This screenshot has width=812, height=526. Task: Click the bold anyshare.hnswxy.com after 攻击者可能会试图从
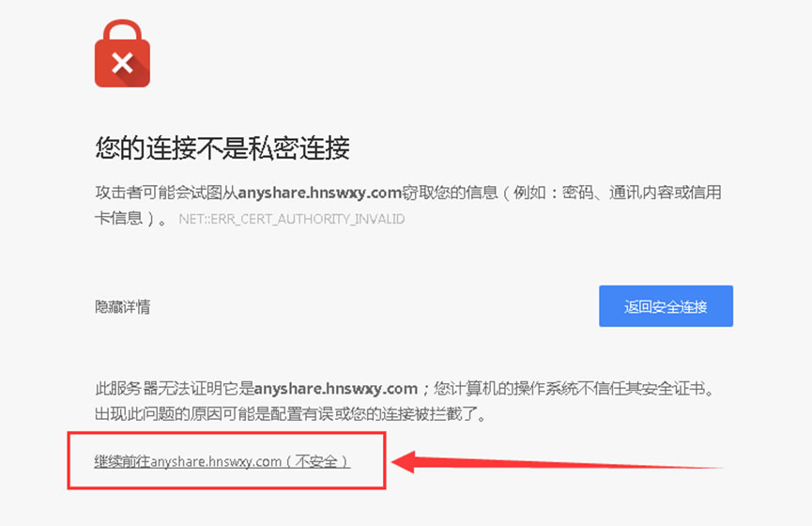319,193
